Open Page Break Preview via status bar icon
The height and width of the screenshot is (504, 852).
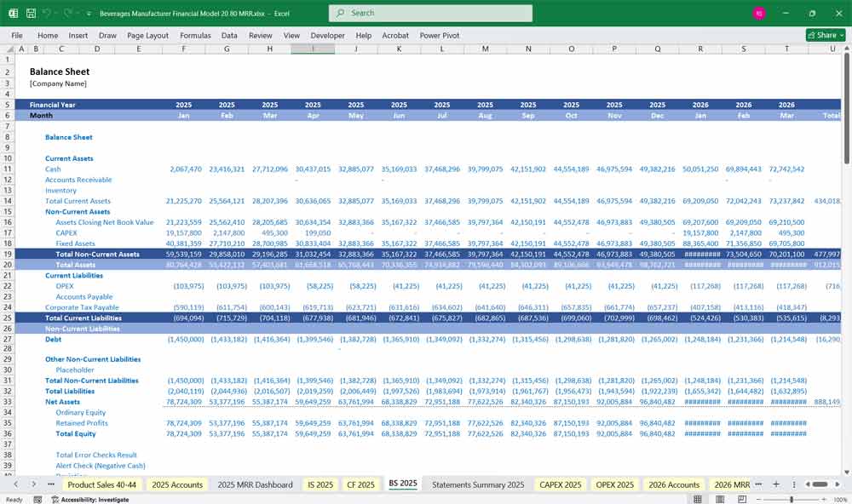point(742,498)
